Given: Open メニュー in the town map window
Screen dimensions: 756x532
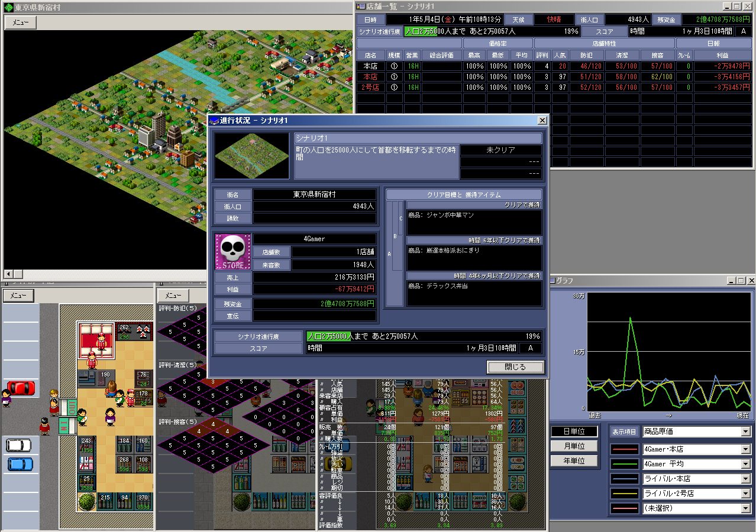Looking at the screenshot, I should [20, 22].
